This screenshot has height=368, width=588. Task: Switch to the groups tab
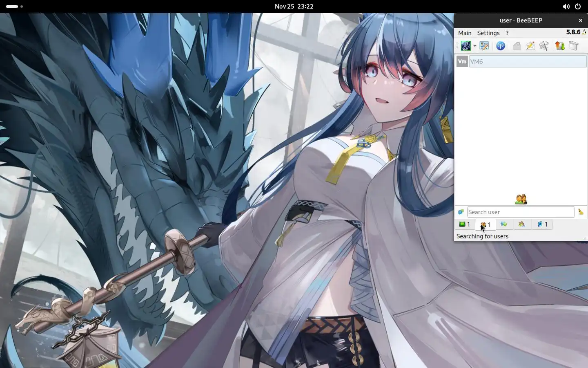522,224
